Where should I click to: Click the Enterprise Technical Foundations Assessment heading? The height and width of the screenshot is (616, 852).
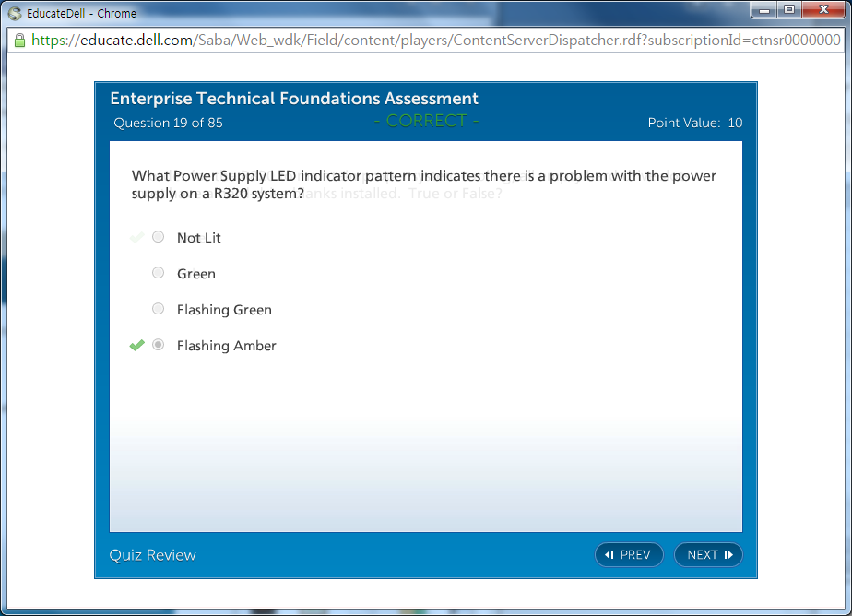click(x=294, y=99)
